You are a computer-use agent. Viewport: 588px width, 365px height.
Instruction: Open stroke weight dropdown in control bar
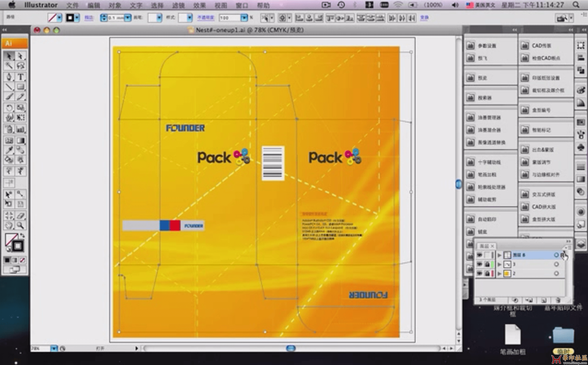pos(128,18)
